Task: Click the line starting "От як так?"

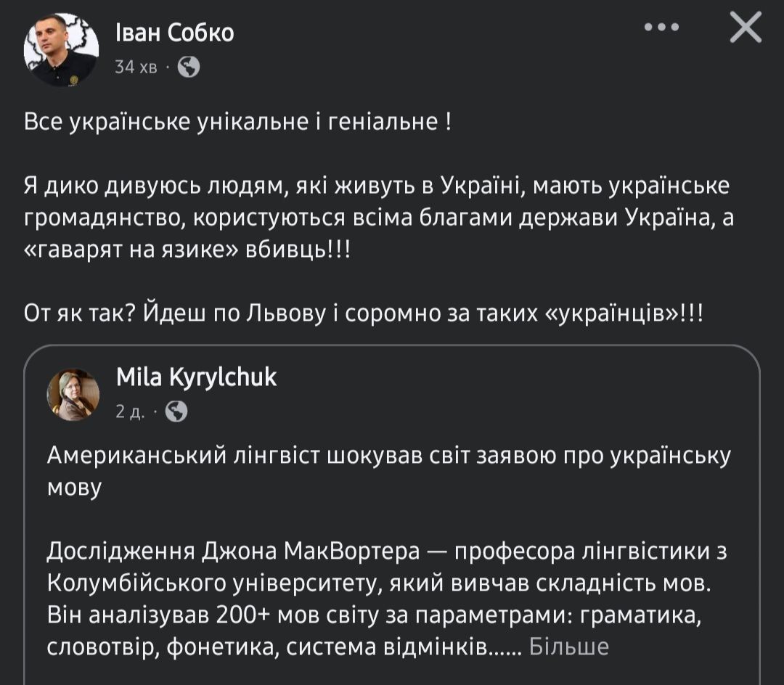Action: coord(363,314)
